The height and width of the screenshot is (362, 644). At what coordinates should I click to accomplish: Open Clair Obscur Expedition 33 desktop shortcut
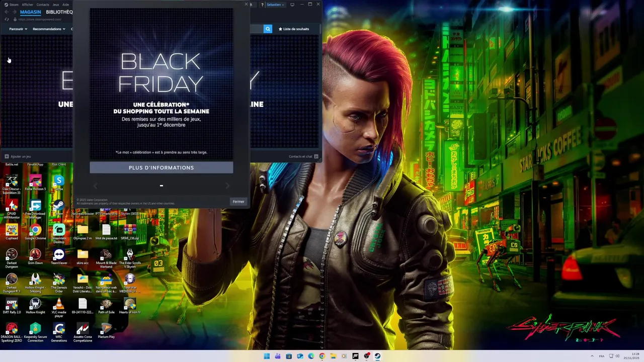point(12,185)
